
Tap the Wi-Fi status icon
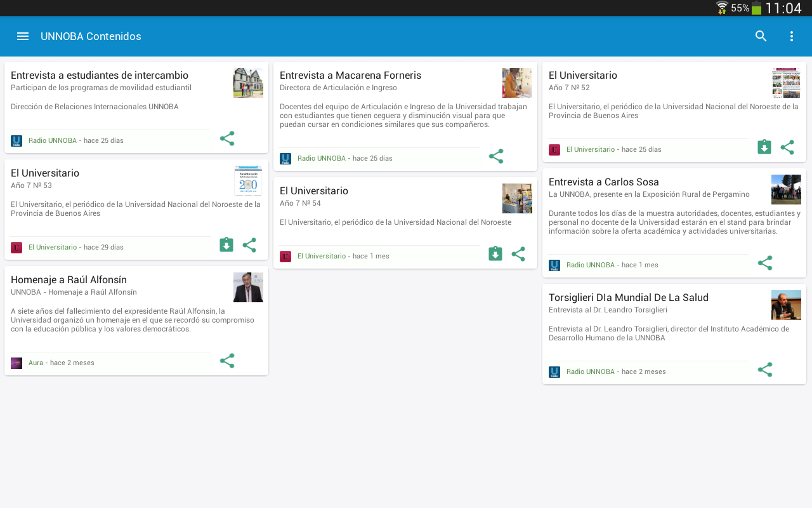722,8
